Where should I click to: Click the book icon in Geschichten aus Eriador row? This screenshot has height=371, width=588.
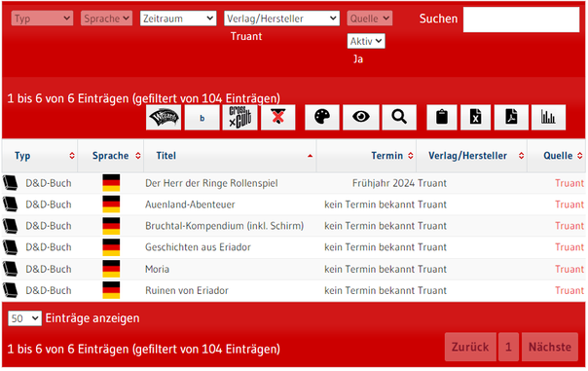pos(11,246)
